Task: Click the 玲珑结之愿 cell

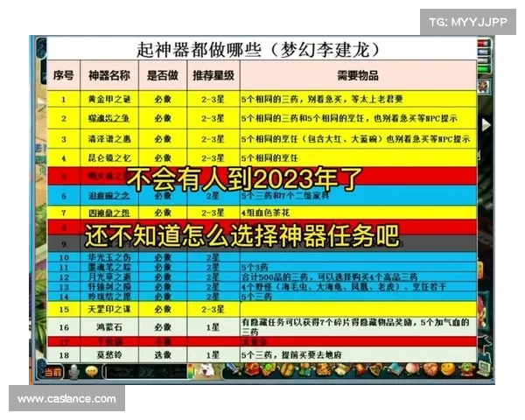Action: 109,297
